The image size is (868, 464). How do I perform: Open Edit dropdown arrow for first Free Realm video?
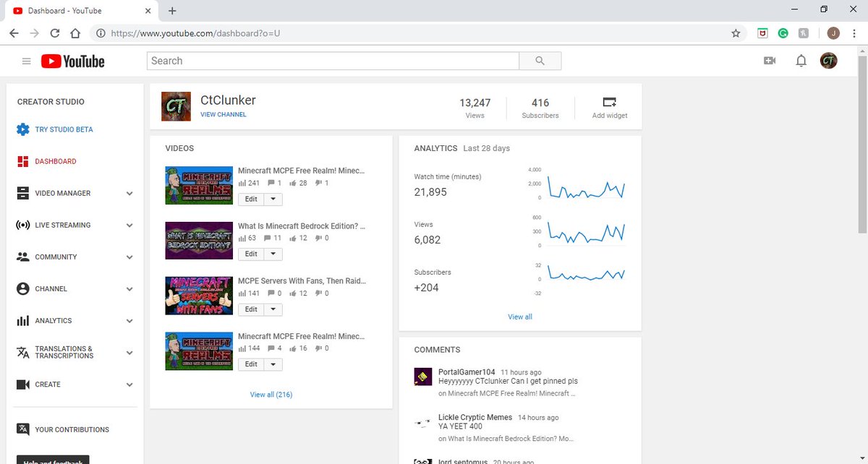click(x=273, y=199)
